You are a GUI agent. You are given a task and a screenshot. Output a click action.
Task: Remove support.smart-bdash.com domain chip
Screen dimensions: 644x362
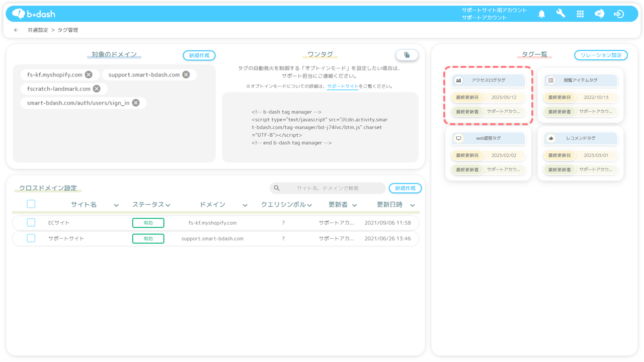point(186,74)
